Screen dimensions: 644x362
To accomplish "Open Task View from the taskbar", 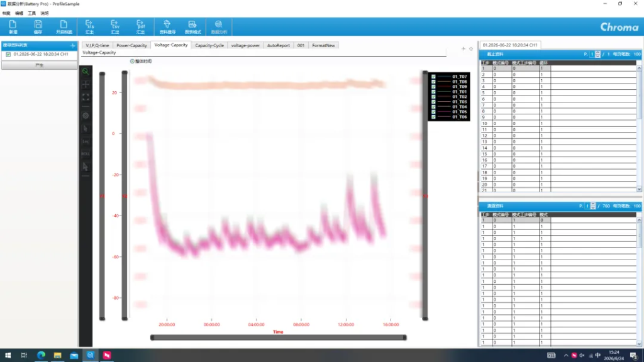I will pyautogui.click(x=25, y=355).
